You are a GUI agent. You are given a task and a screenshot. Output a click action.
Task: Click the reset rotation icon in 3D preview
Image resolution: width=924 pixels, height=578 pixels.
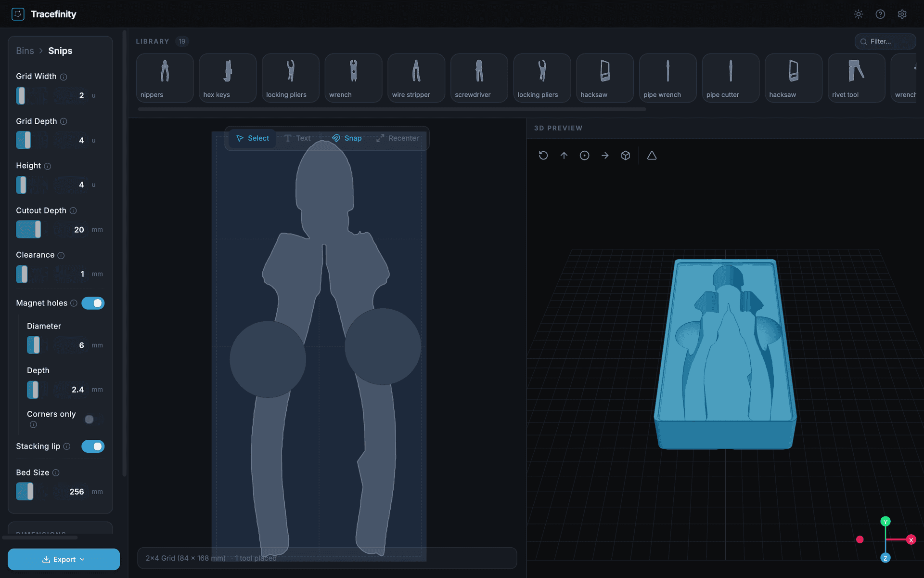[x=543, y=155]
